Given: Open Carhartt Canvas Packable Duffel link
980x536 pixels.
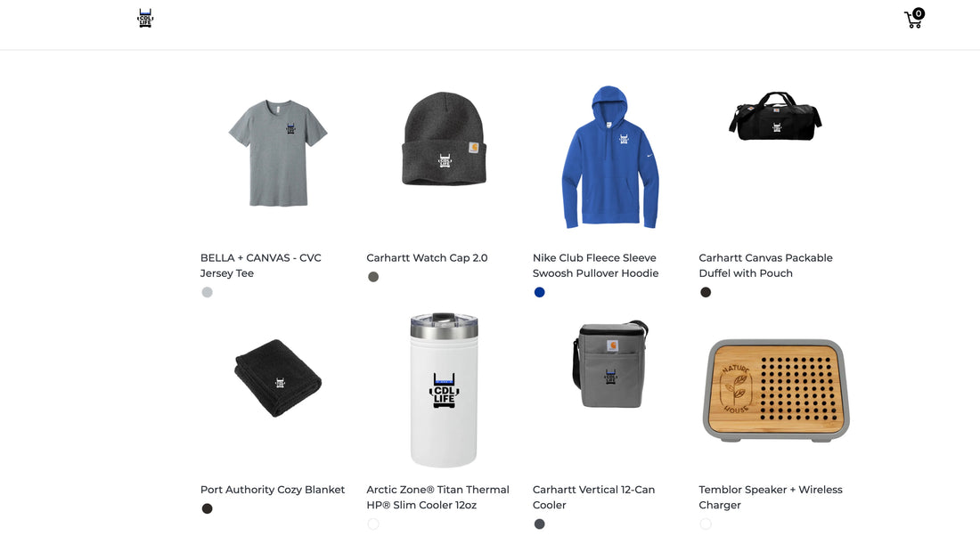Looking at the screenshot, I should click(765, 265).
